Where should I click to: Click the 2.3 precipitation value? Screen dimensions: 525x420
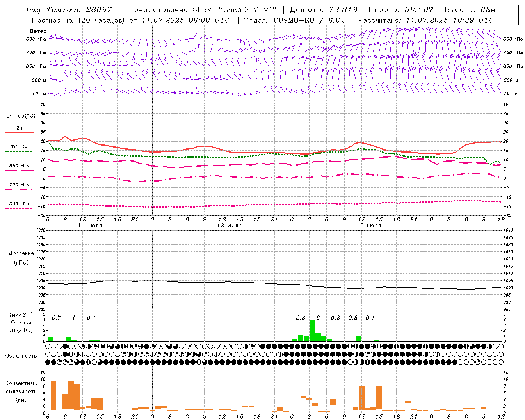click(301, 317)
